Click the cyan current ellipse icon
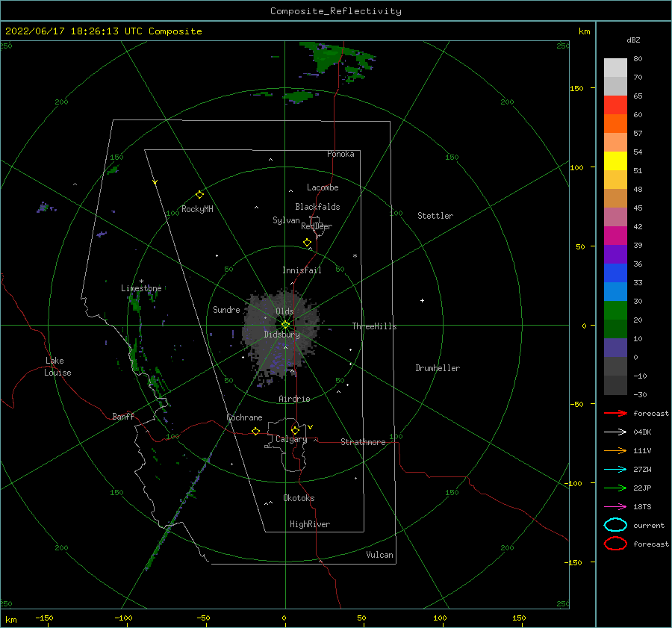672x628 pixels. point(615,525)
